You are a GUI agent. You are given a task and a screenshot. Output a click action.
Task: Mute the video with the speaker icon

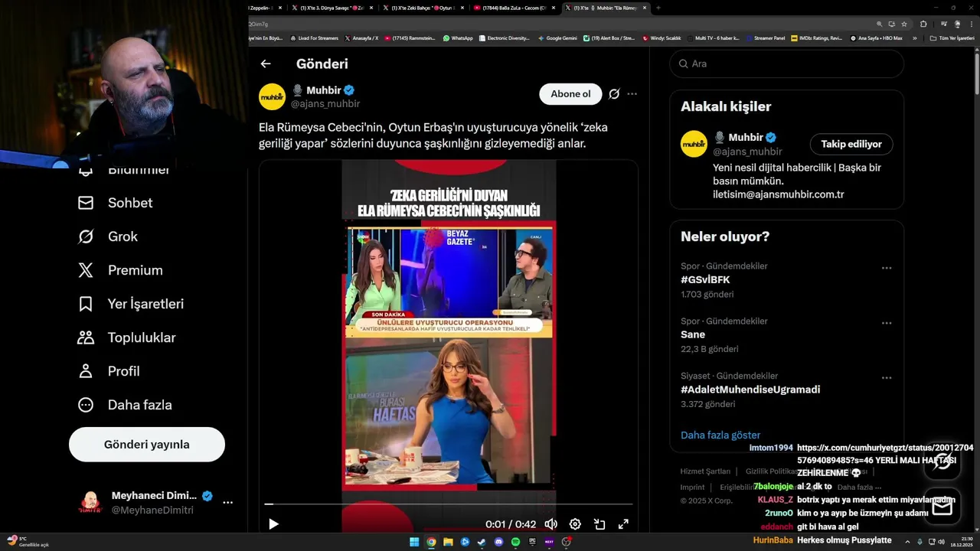coord(550,524)
